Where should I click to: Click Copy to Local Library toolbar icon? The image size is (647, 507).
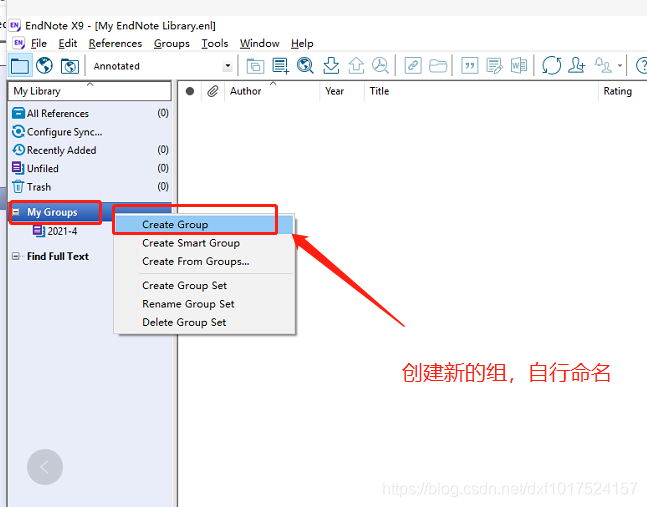click(255, 66)
